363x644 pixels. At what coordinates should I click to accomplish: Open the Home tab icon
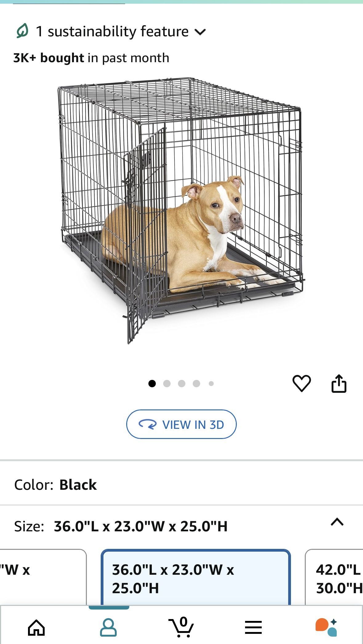tap(36, 627)
